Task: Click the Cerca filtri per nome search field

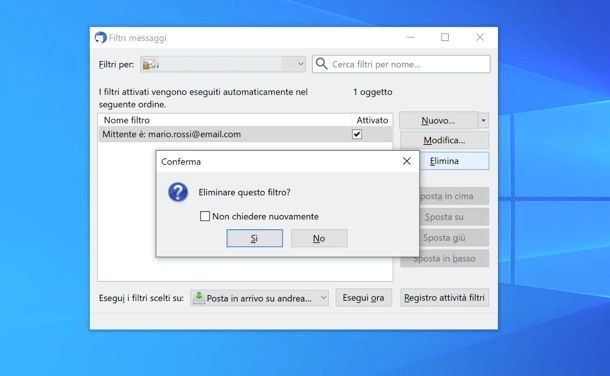Action: (401, 64)
